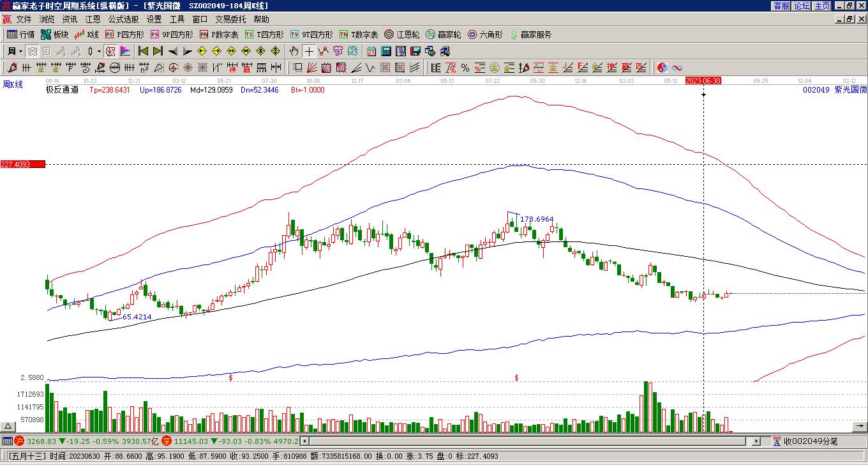The height and width of the screenshot is (465, 868).
Task: Jump to last bar with skip-forward icon
Action: point(158,51)
